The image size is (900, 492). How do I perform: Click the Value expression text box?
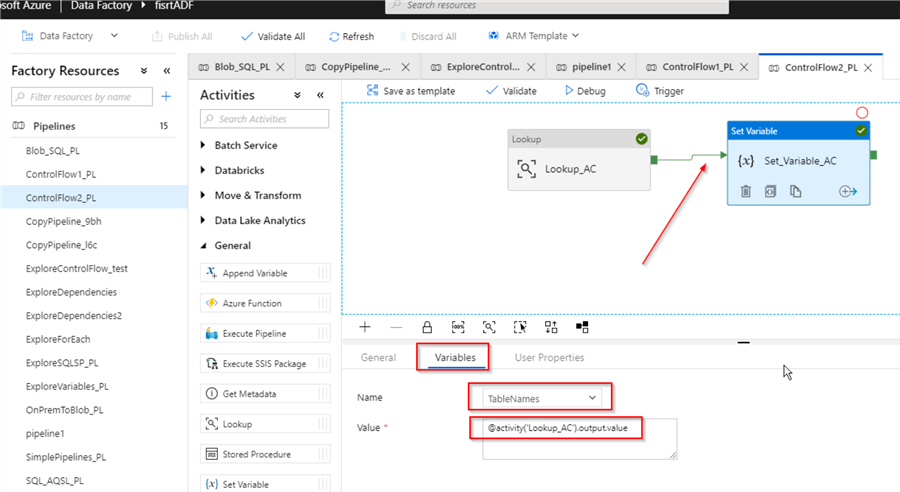[x=579, y=439]
